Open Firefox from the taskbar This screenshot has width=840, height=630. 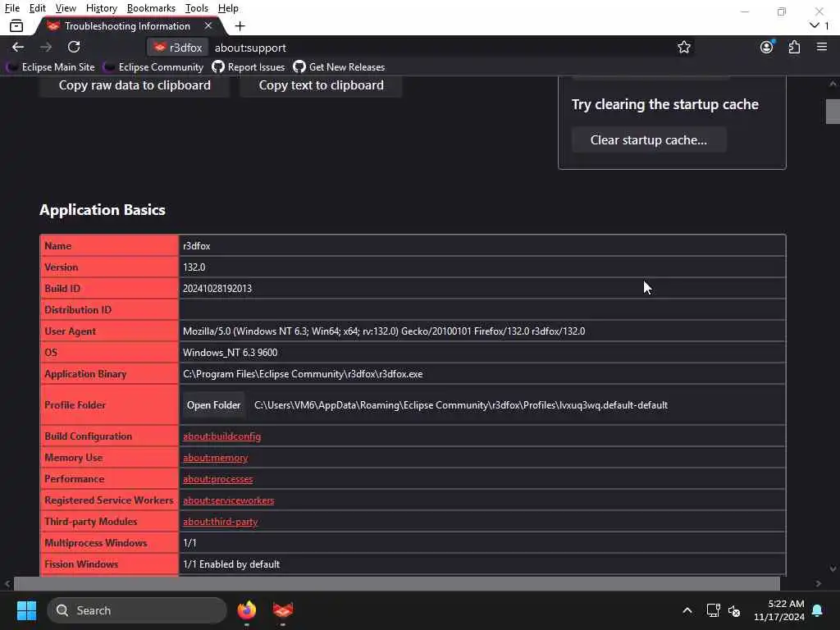[x=246, y=610]
